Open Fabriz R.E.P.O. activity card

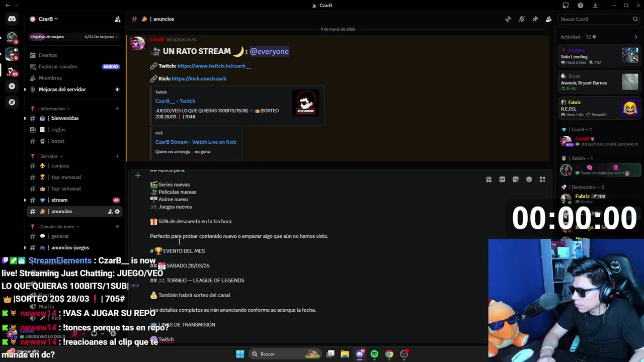tap(600, 108)
